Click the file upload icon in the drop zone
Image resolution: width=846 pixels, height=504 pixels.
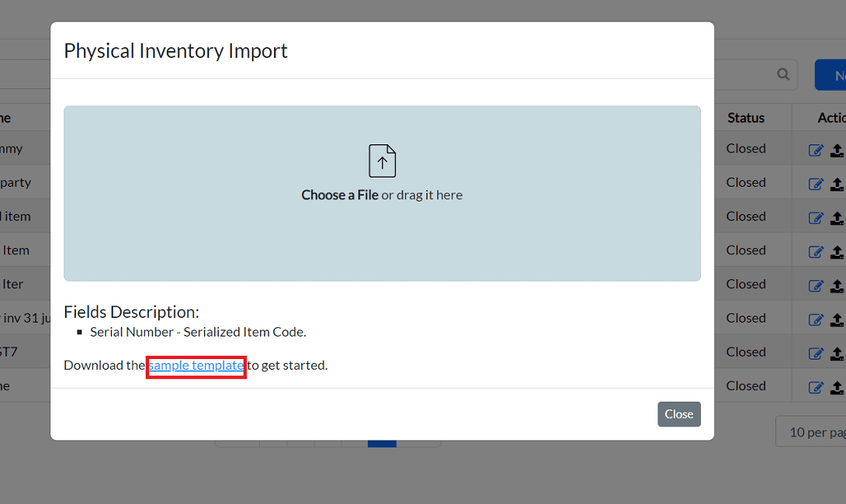pos(382,161)
